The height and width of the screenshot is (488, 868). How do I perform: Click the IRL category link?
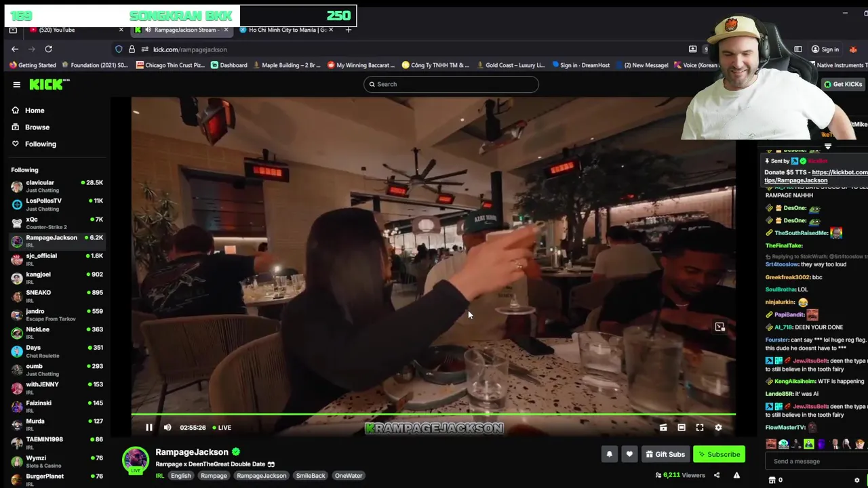pyautogui.click(x=160, y=476)
